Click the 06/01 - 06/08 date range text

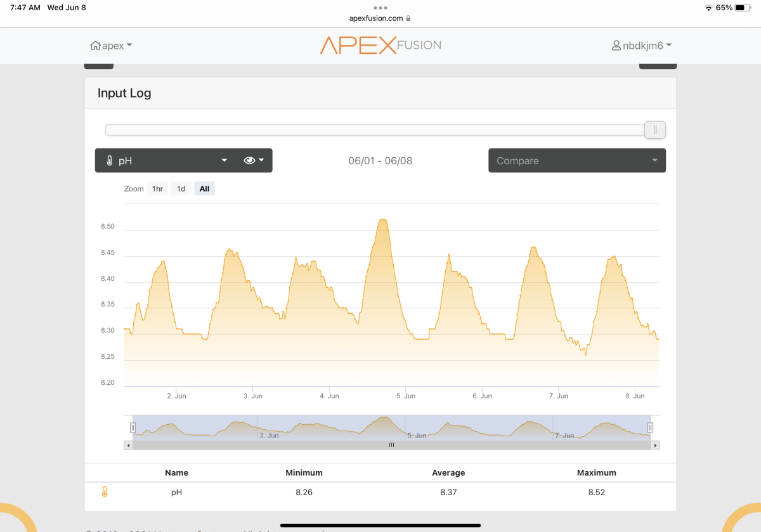pyautogui.click(x=380, y=161)
